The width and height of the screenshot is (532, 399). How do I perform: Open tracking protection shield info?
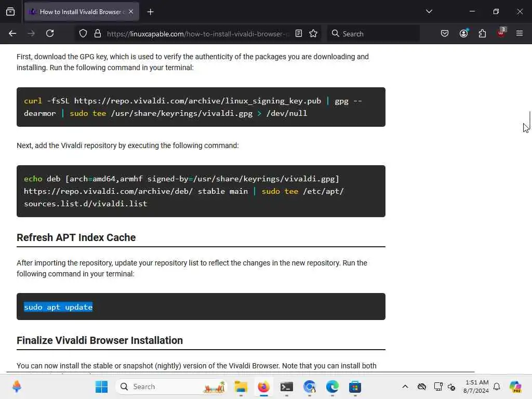[83, 34]
